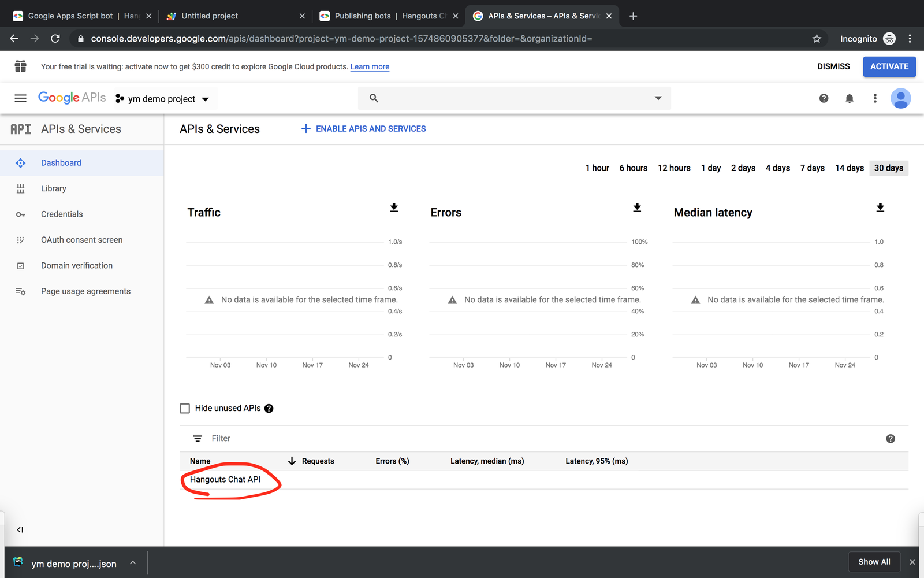Download the Traffic chart data
The width and height of the screenshot is (924, 578).
(394, 208)
